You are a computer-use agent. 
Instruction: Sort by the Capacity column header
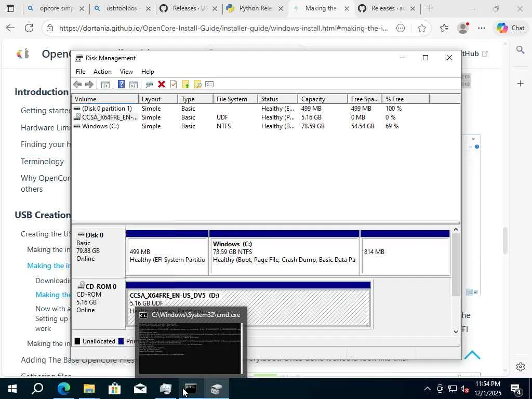point(323,99)
